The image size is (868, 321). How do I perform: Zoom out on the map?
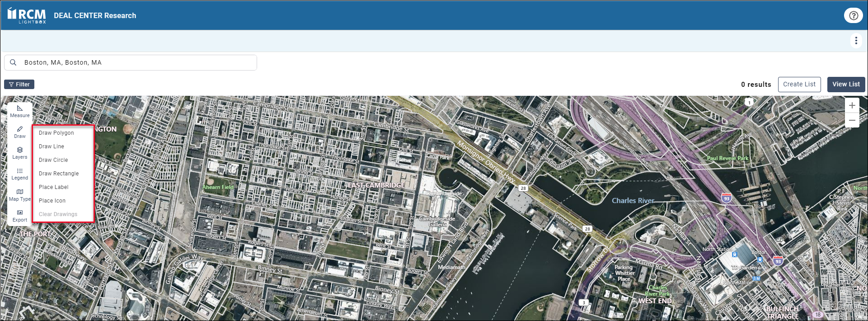[852, 120]
